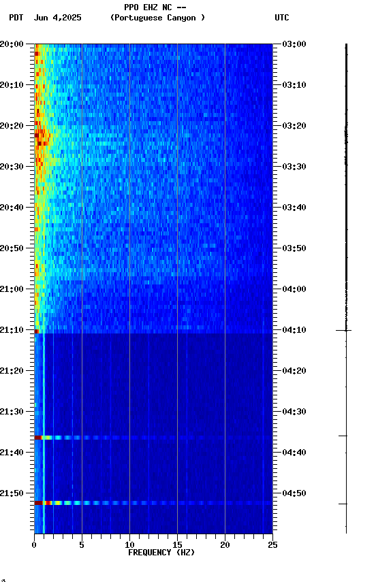Click the '25' frequency axis tick label
The height and width of the screenshot is (588, 376).
[x=272, y=545]
